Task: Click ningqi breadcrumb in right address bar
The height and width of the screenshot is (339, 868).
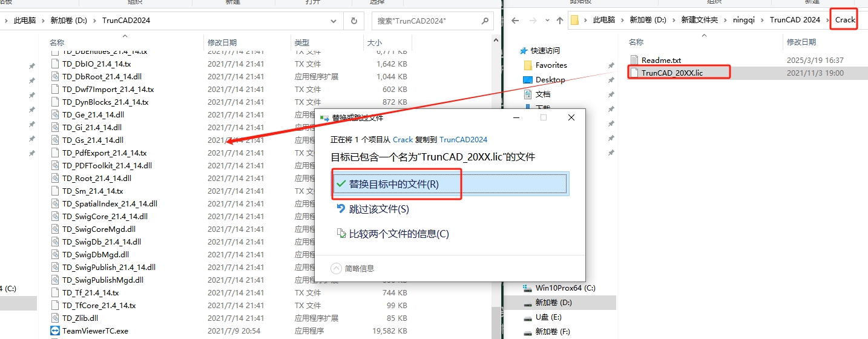Action: click(744, 20)
